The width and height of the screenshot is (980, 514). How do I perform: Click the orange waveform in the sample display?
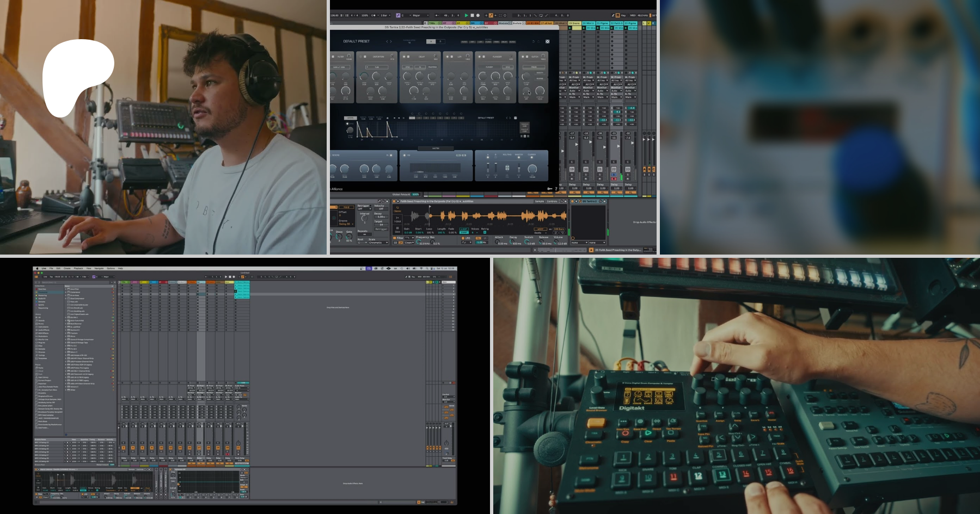[490, 216]
